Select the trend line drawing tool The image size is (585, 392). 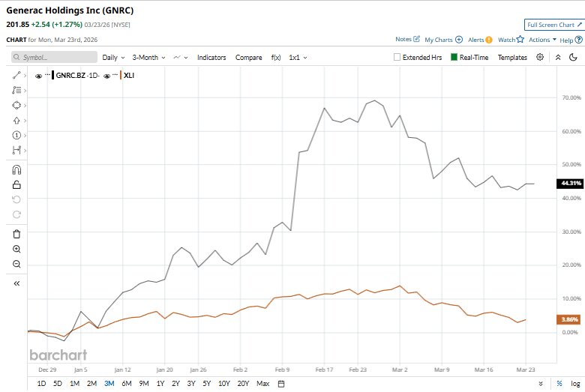(16, 76)
